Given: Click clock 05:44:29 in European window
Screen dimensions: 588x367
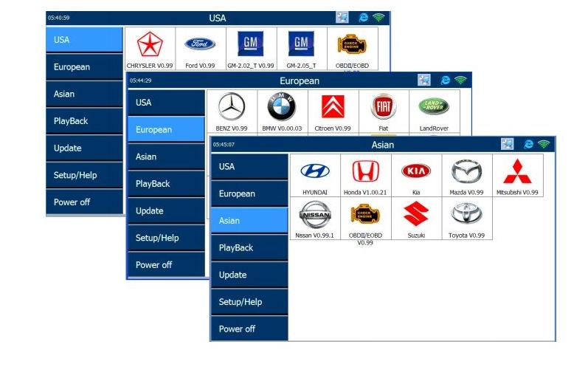Looking at the screenshot, I should coord(140,80).
